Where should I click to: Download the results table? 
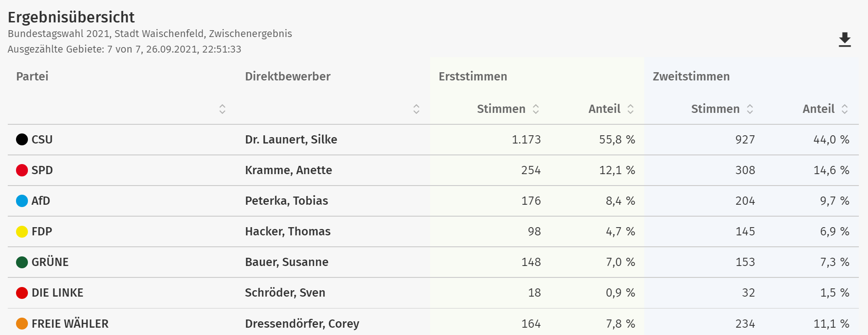(x=845, y=40)
